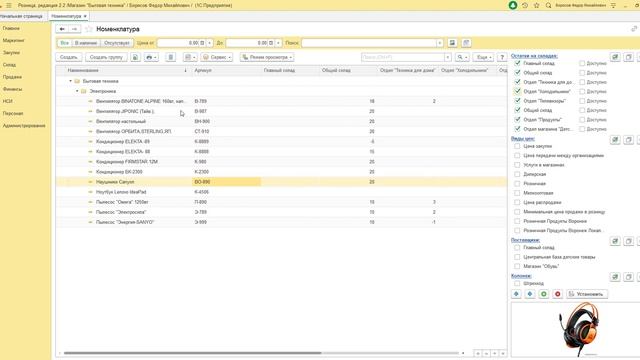Open the list view mode dropdown icon
640x360 pixels.
point(190,57)
